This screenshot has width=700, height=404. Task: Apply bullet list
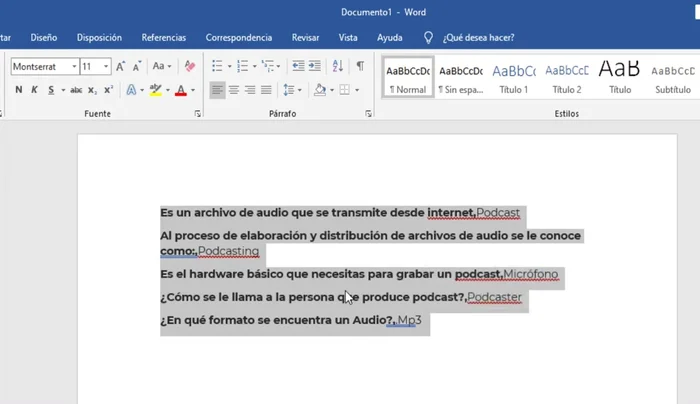pyautogui.click(x=217, y=66)
